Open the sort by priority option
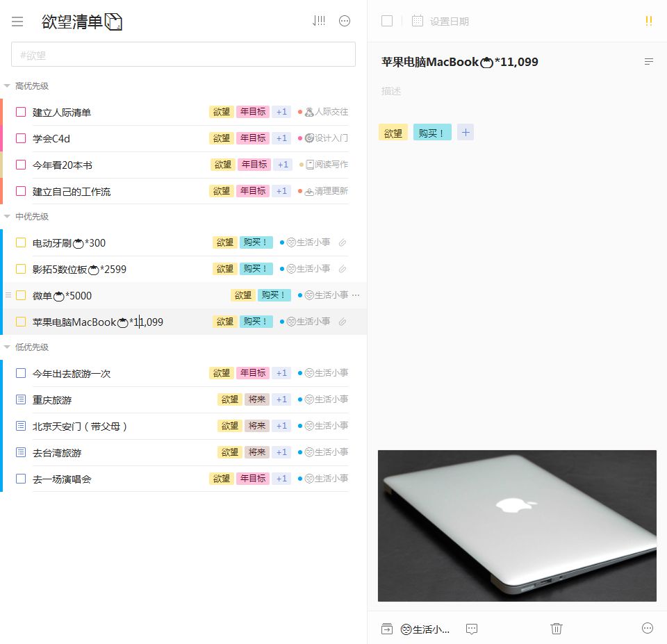 [319, 21]
